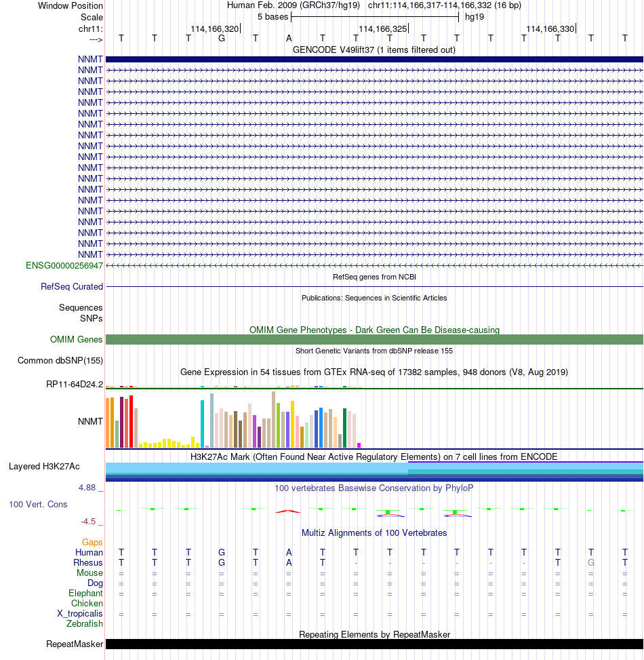Screen dimensions: 644x660
Task: Open Repeating Elements by RepeatMasker title
Action: pyautogui.click(x=374, y=634)
